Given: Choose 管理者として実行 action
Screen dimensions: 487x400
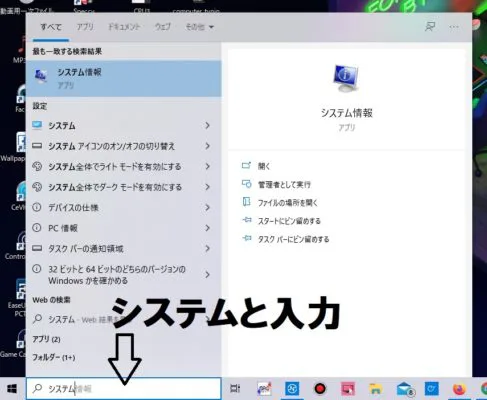Looking at the screenshot, I should [284, 184].
